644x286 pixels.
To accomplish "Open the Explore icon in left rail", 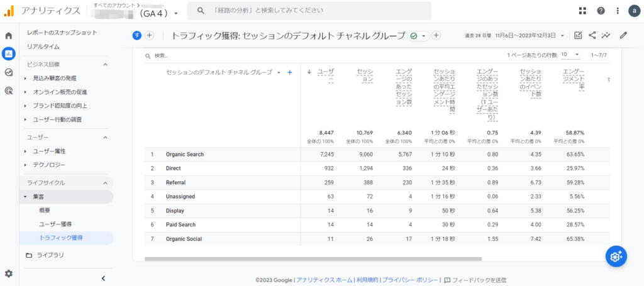I will pos(9,72).
